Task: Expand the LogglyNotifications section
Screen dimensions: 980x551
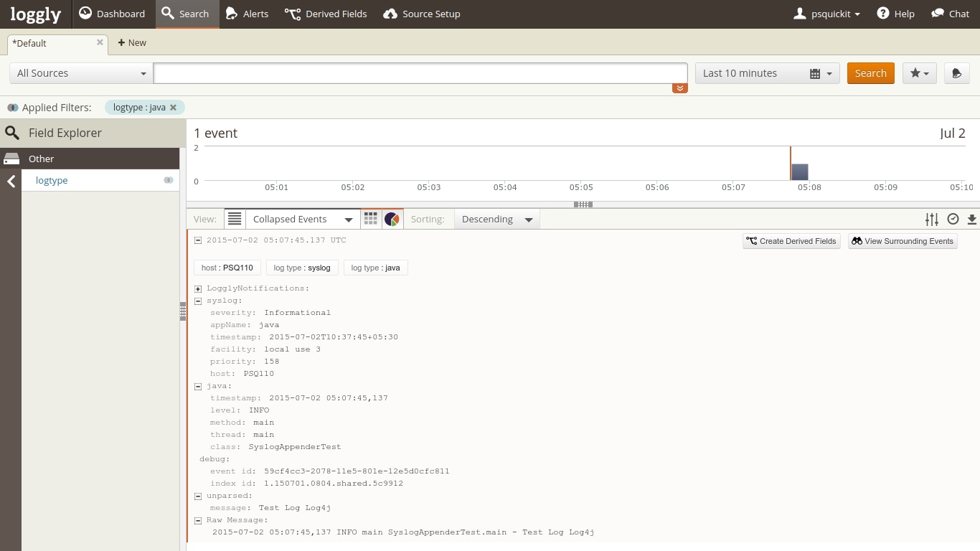Action: [198, 288]
